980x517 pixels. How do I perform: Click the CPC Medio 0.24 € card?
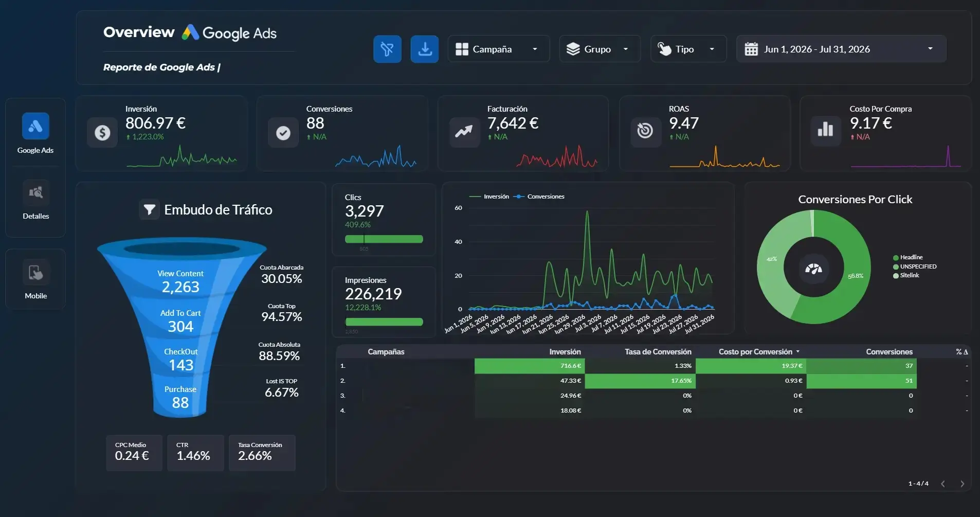pyautogui.click(x=134, y=453)
